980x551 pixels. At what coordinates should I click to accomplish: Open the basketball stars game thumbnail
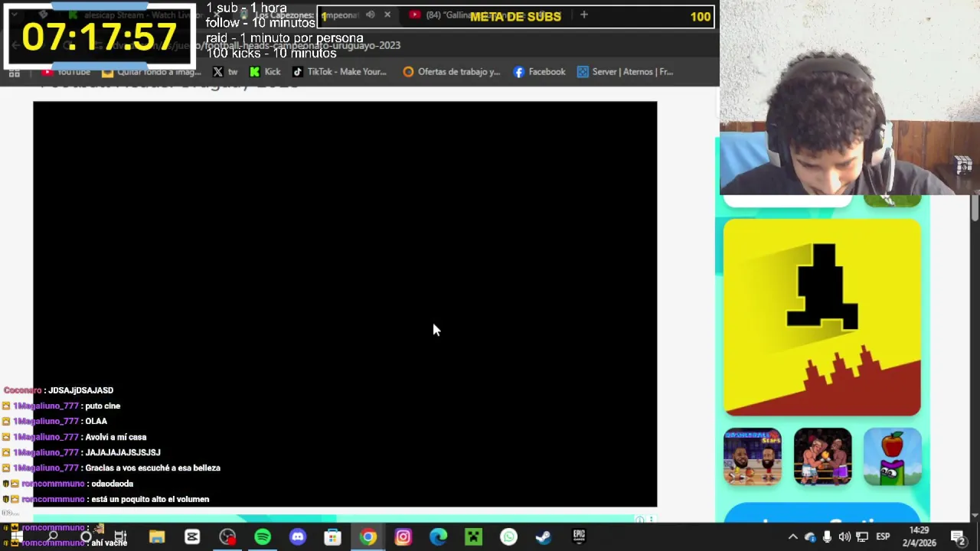click(x=753, y=457)
